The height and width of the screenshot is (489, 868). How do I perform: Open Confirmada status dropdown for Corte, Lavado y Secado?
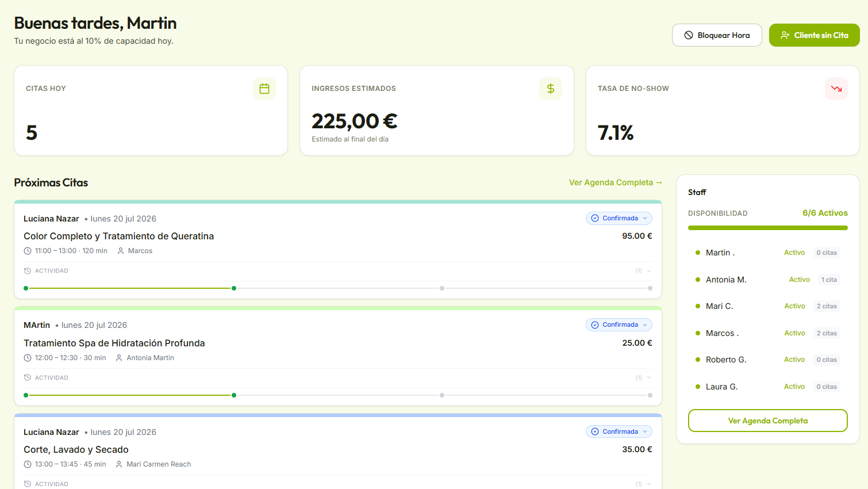tap(619, 431)
